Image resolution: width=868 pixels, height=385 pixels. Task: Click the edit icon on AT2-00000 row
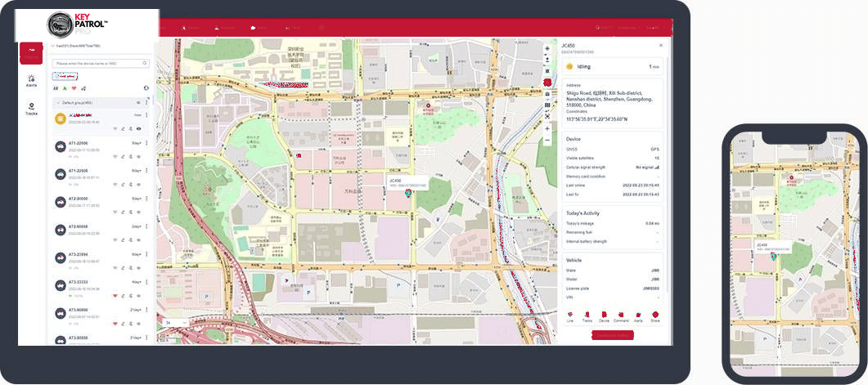[123, 212]
